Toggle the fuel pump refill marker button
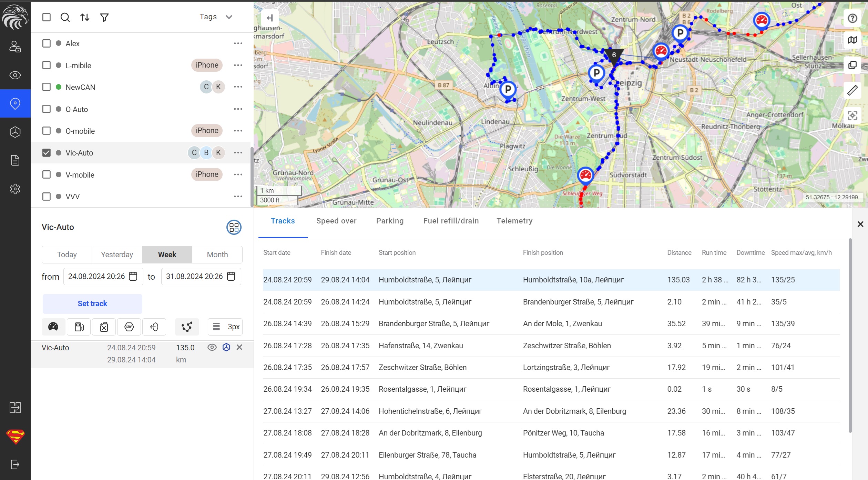The height and width of the screenshot is (480, 868). coord(79,327)
